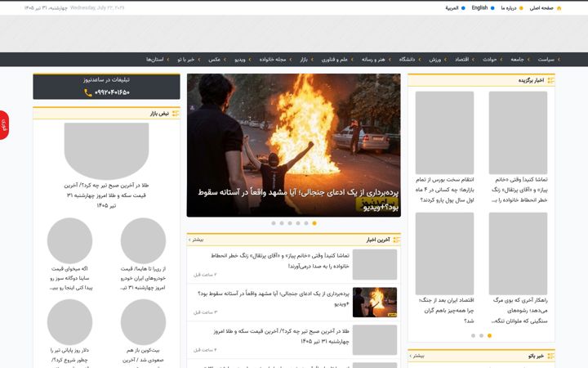Open featured story اقتصاد ایران بعد از جنگ

(445, 310)
